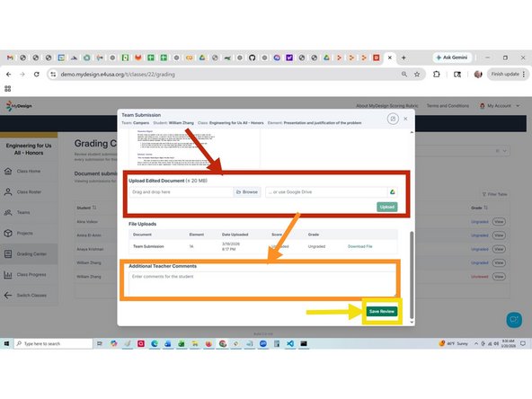The width and height of the screenshot is (532, 399).
Task: Click the apps grid icon in bookmarks bar
Action: tap(8, 89)
